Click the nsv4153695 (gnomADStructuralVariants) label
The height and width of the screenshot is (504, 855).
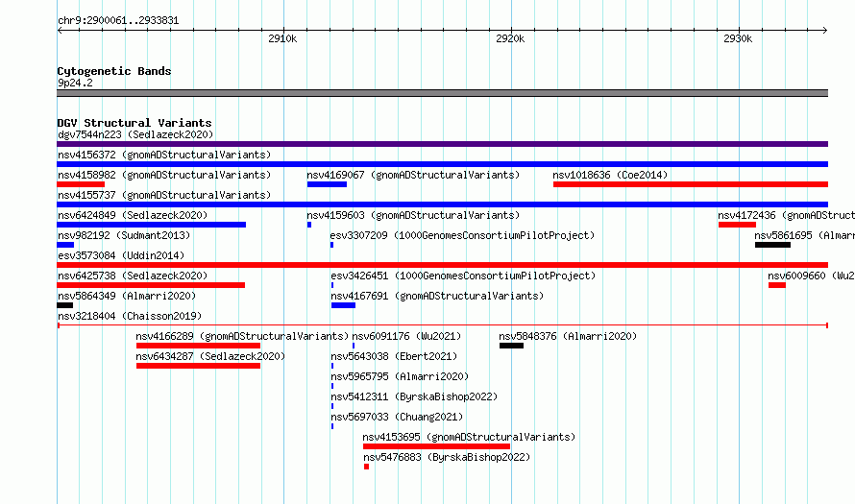(469, 437)
